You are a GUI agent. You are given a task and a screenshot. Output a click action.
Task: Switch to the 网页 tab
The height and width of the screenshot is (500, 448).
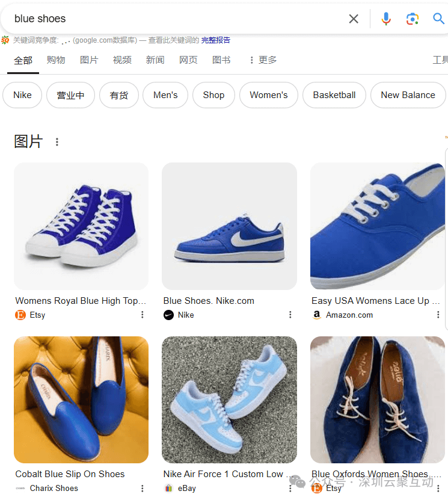(x=188, y=60)
